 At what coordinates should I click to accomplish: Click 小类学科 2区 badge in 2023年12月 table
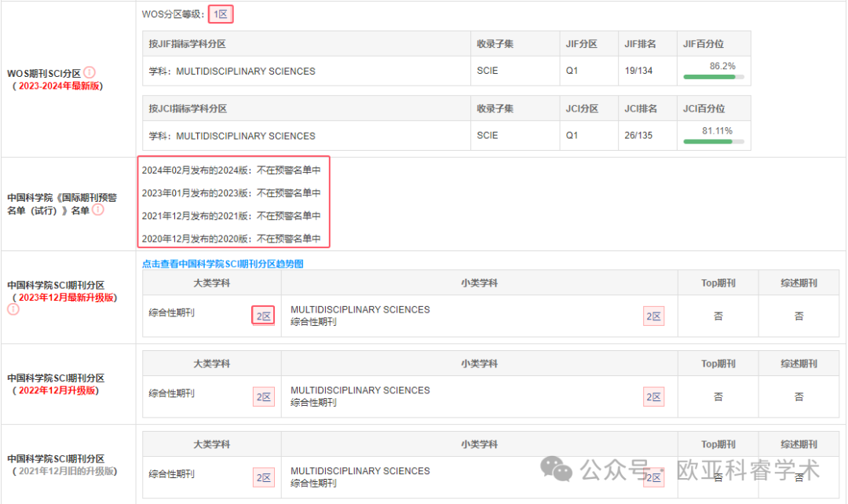coord(653,316)
